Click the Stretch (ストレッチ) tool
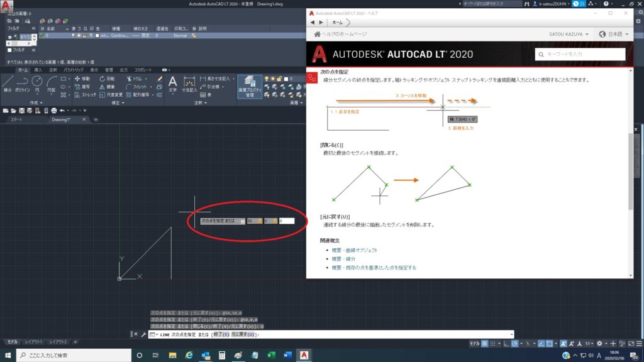This screenshot has width=644, height=362. pyautogui.click(x=85, y=95)
